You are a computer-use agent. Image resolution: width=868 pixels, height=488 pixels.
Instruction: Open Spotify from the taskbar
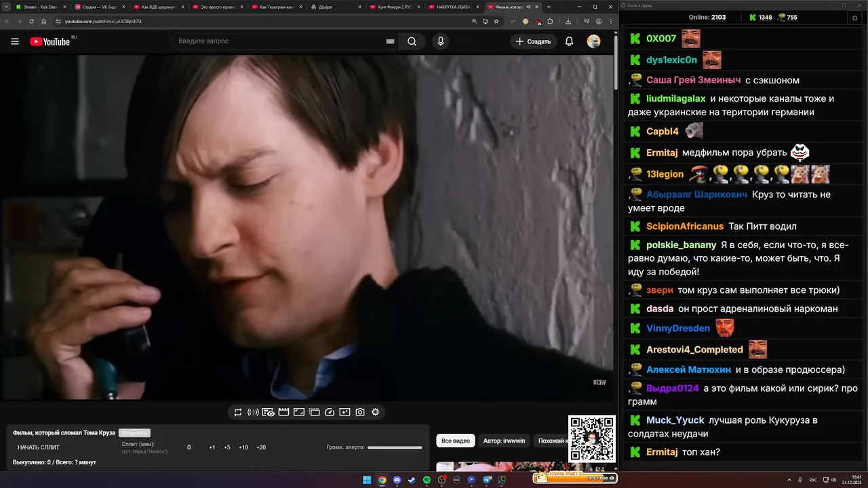coord(427,480)
